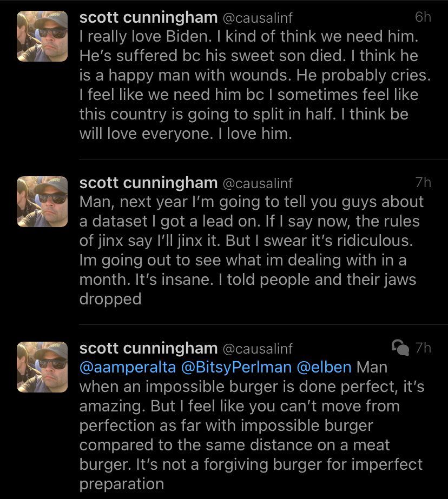The height and width of the screenshot is (499, 448).
Task: Click the 7h timestamp on the dataset tweet
Action: tap(423, 183)
